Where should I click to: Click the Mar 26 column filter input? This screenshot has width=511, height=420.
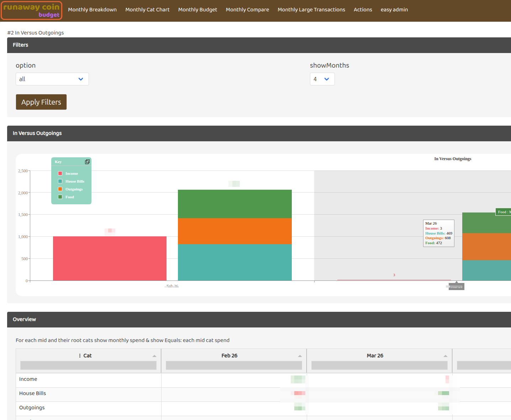click(379, 365)
